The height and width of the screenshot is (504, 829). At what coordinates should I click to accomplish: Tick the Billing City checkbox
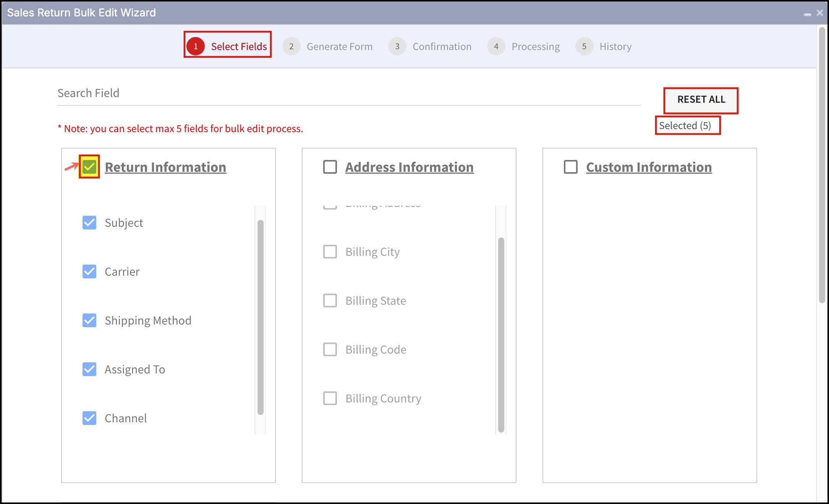pyautogui.click(x=330, y=252)
